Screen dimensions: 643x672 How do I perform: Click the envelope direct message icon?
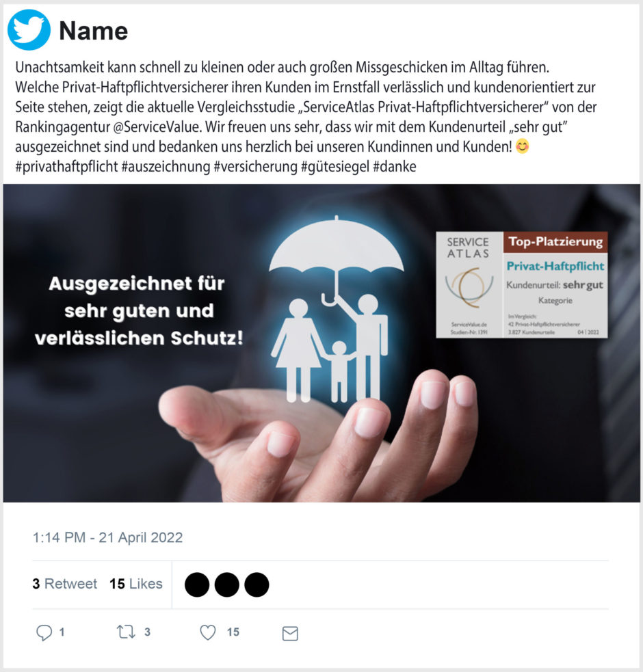pos(290,634)
